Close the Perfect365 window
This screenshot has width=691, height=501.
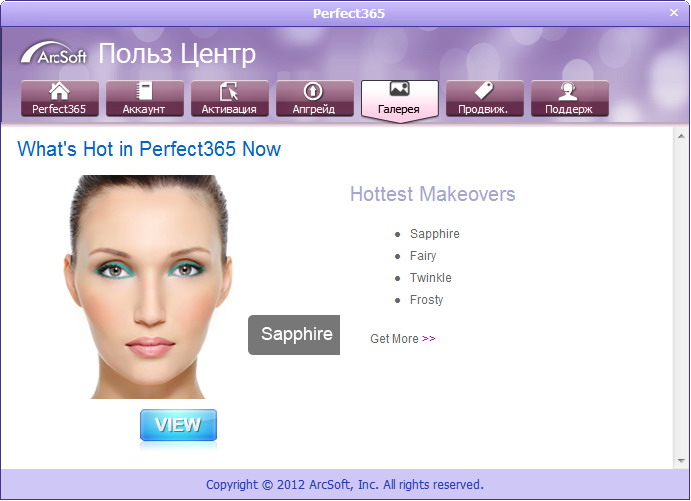(674, 13)
